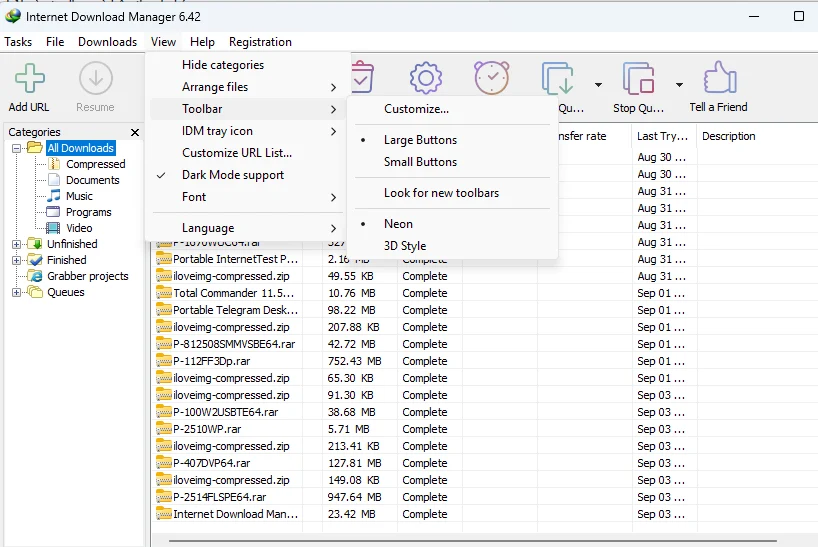Click the 752.43 MB size cell
This screenshot has height=547, width=818.
(354, 361)
